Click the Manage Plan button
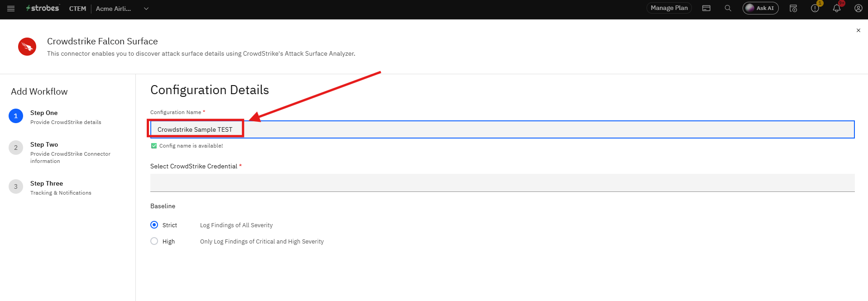This screenshot has height=301, width=868. (x=669, y=8)
